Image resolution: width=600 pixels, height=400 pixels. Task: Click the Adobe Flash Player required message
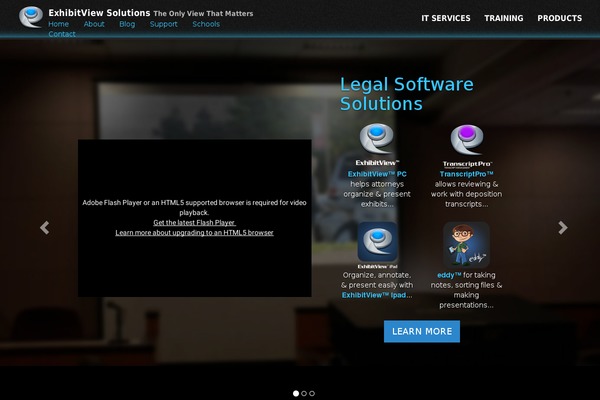pos(194,207)
